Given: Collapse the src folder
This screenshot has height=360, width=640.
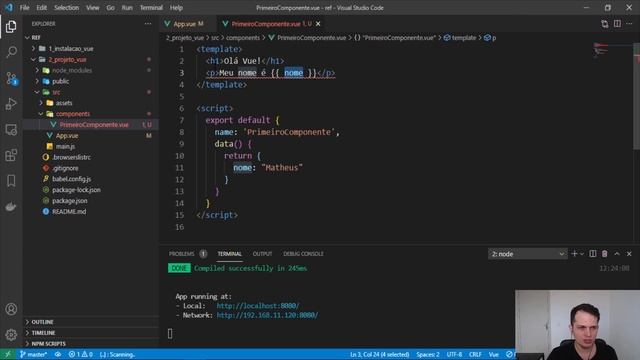Looking at the screenshot, I should pos(37,92).
